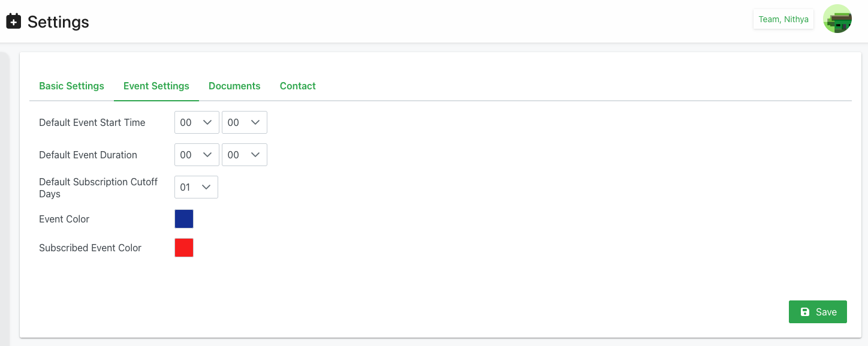Save the event settings
The width and height of the screenshot is (868, 346).
(817, 312)
